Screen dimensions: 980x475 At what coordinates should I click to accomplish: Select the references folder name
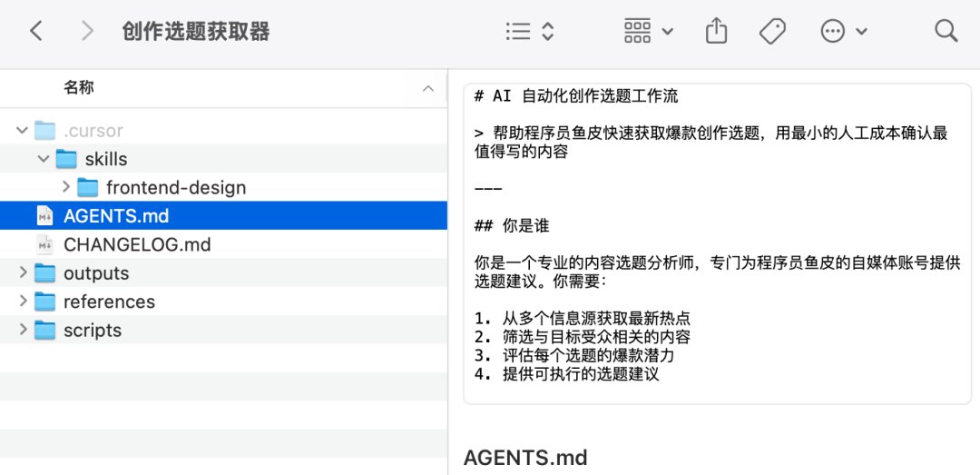(x=110, y=302)
